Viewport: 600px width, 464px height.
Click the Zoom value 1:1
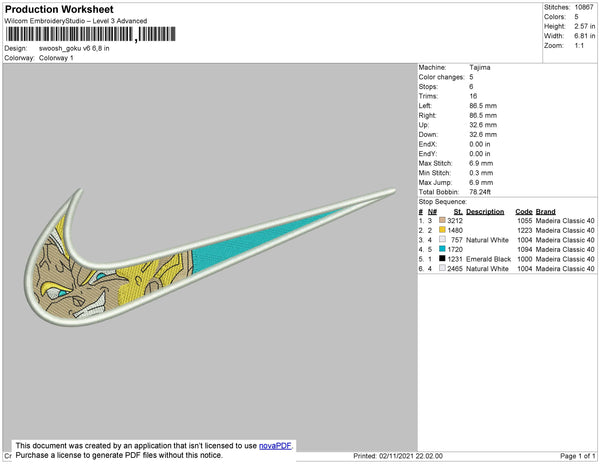(579, 46)
